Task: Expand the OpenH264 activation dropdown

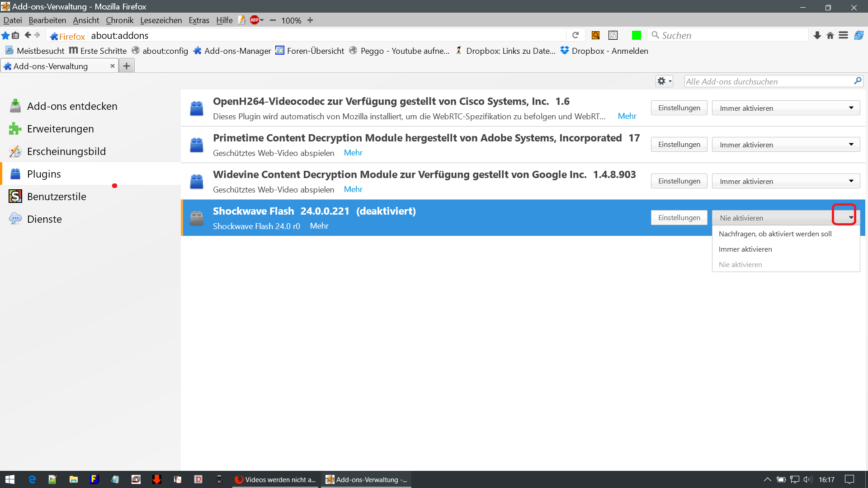Action: pyautogui.click(x=786, y=108)
